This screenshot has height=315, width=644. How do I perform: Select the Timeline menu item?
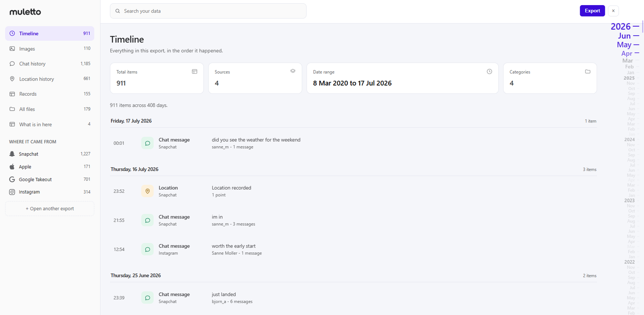50,34
